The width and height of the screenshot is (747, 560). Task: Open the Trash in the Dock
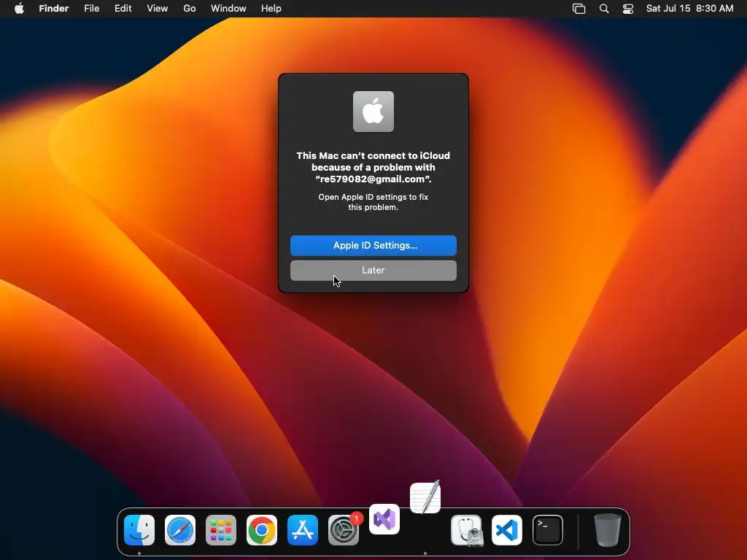[x=608, y=530]
